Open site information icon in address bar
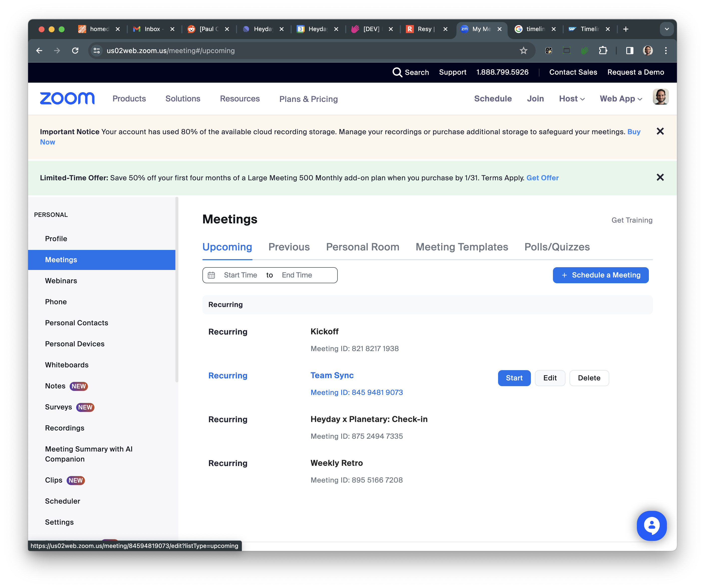This screenshot has height=588, width=705. (x=97, y=51)
